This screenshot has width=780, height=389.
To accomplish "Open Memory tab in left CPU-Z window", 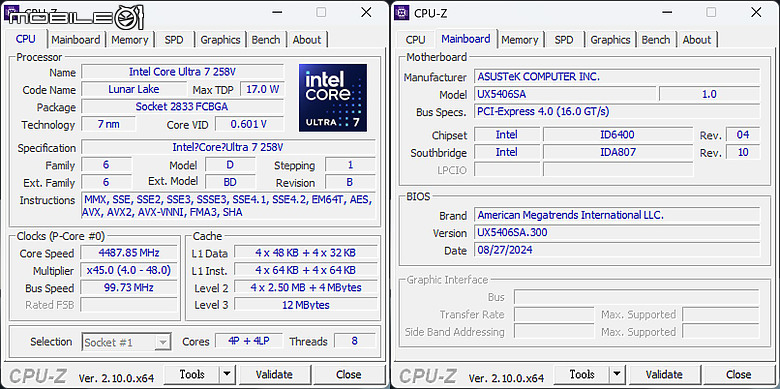I will (x=129, y=40).
